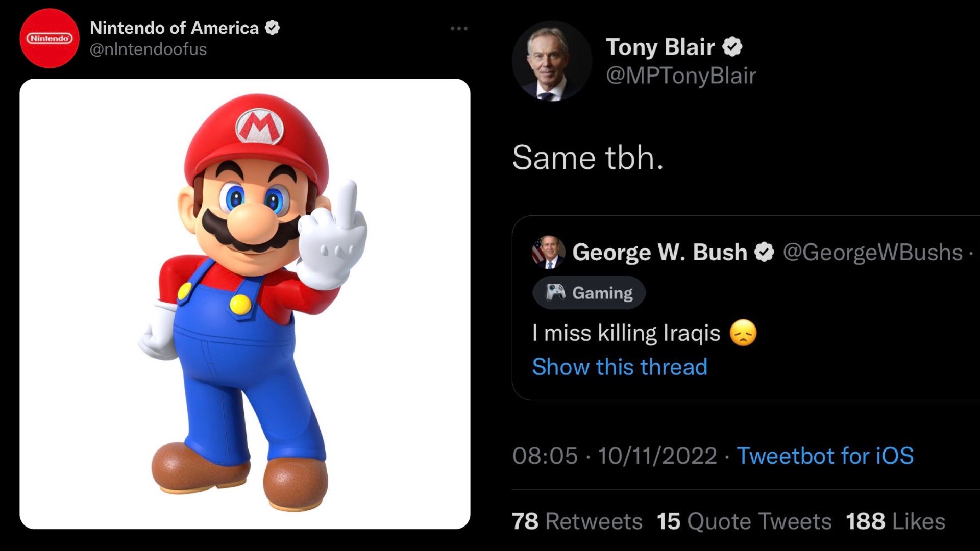Open the Nintendo of America profile name

pyautogui.click(x=174, y=28)
